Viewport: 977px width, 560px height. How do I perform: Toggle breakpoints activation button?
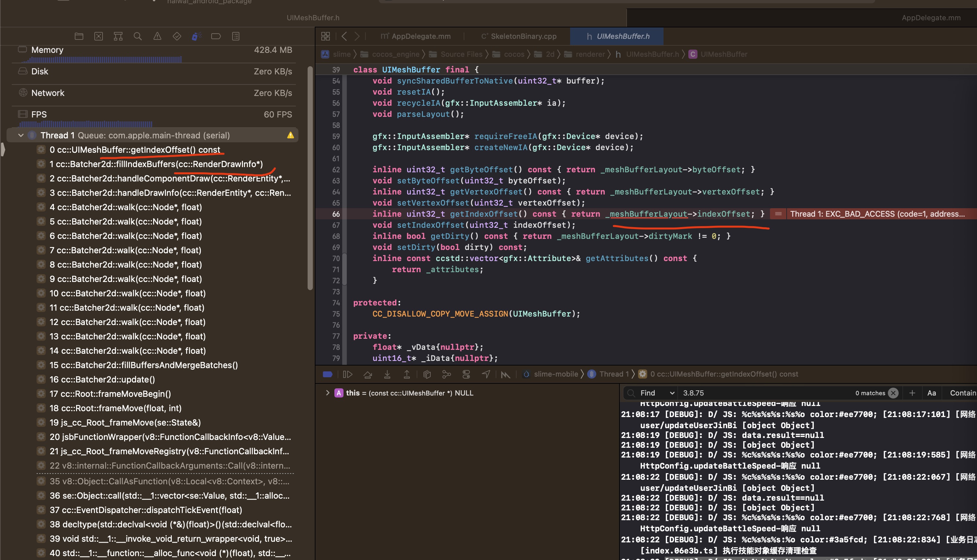click(328, 374)
